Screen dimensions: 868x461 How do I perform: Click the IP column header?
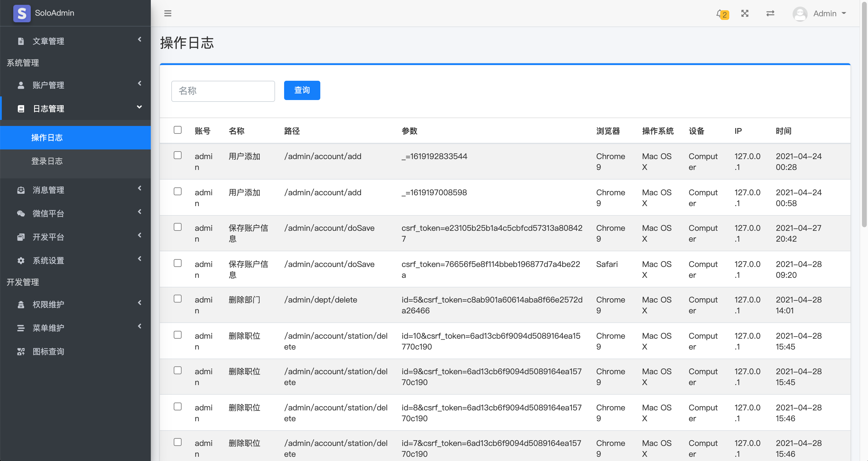pos(738,131)
